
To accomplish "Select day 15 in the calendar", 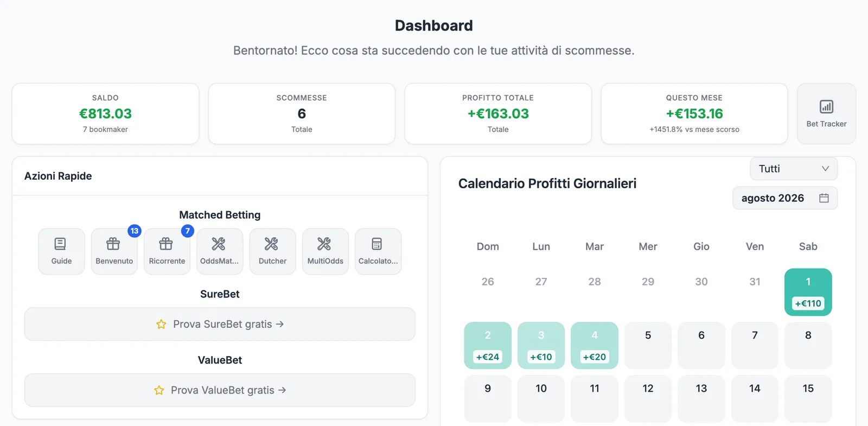I will [x=808, y=399].
